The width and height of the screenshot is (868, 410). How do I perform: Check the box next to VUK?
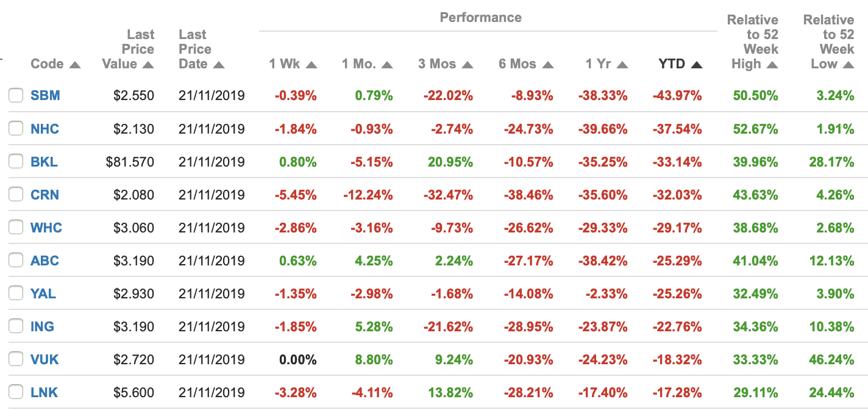[x=16, y=359]
